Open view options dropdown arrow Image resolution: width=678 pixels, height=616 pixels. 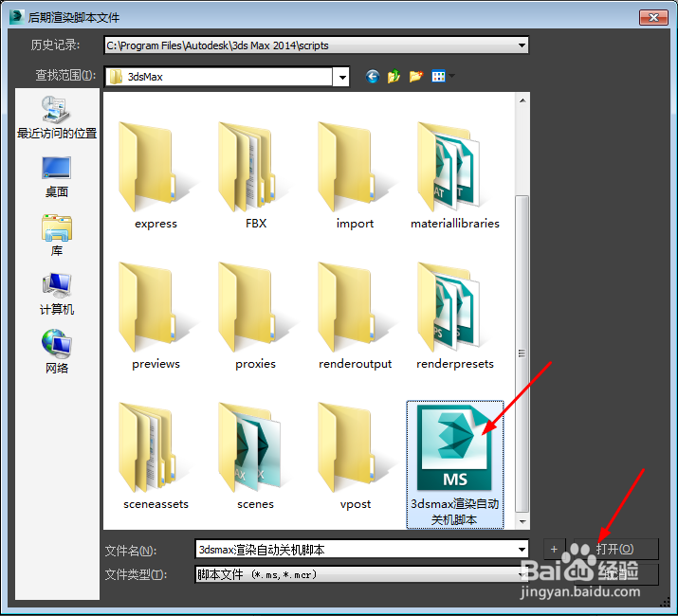click(452, 76)
